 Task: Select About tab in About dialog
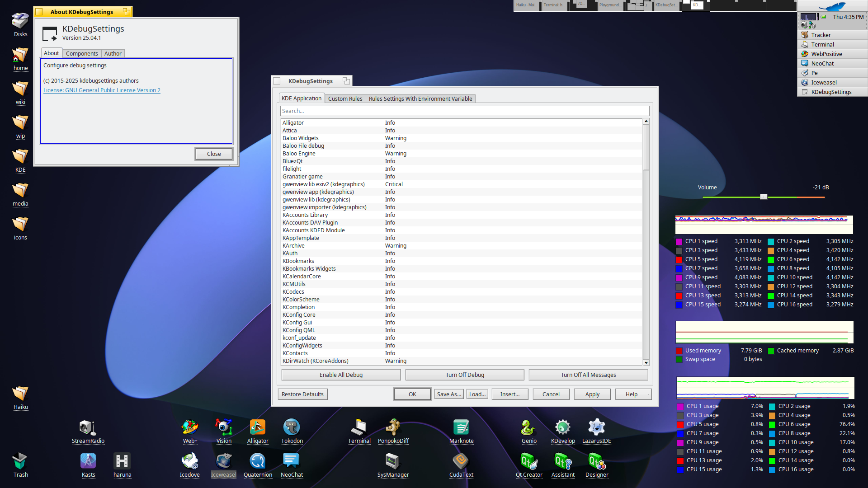52,53
